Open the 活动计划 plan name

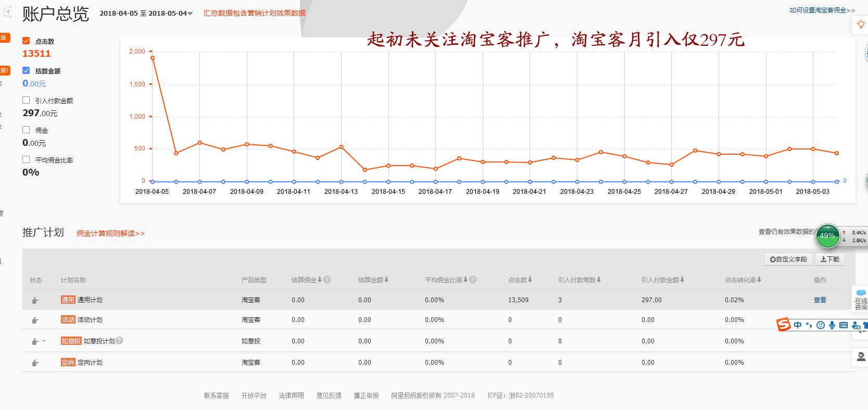point(90,320)
